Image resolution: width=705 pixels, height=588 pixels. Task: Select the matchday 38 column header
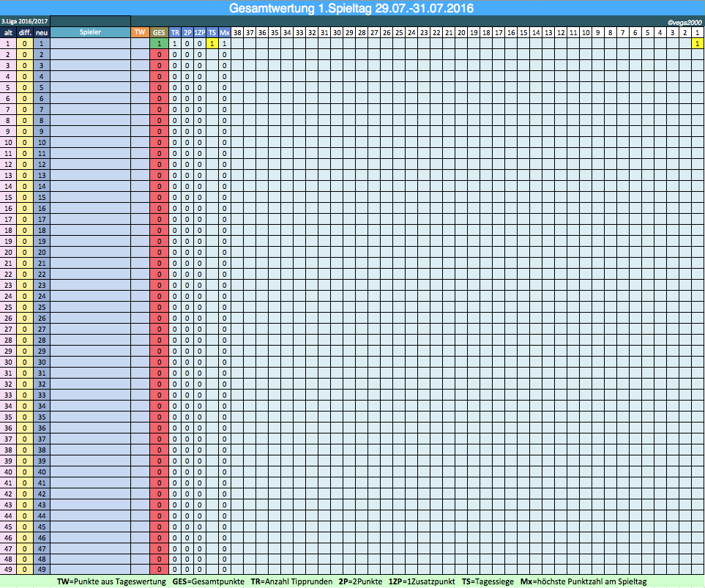click(238, 32)
